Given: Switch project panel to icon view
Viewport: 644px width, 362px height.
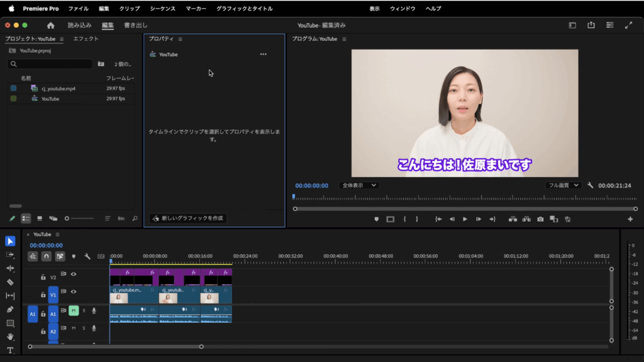Looking at the screenshot, I should pos(39,218).
